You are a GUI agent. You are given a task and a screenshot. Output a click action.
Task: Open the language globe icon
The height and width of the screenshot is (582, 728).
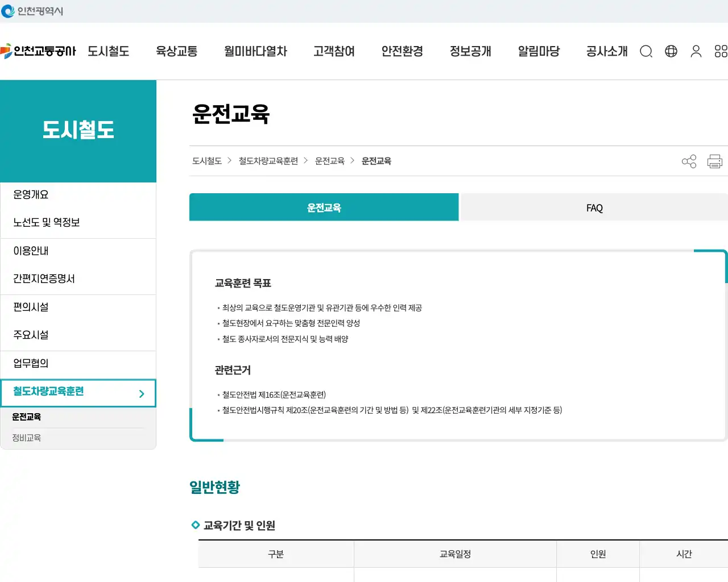671,51
